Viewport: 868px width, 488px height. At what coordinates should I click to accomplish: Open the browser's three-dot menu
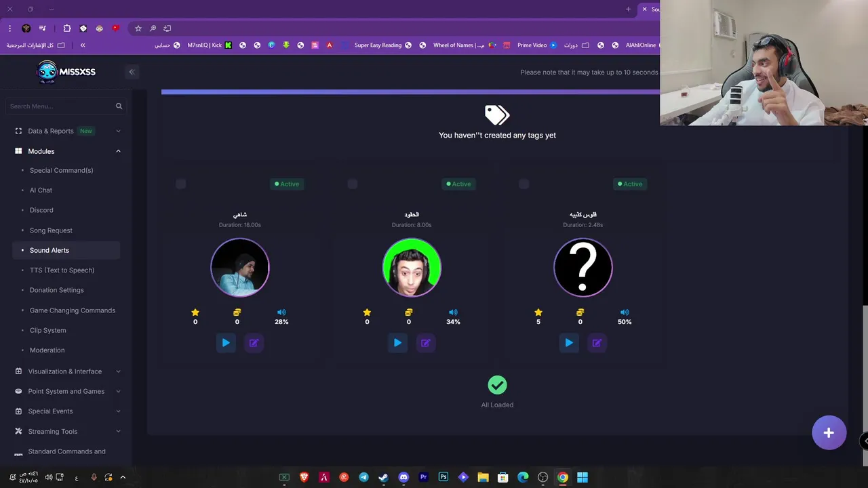tap(9, 28)
